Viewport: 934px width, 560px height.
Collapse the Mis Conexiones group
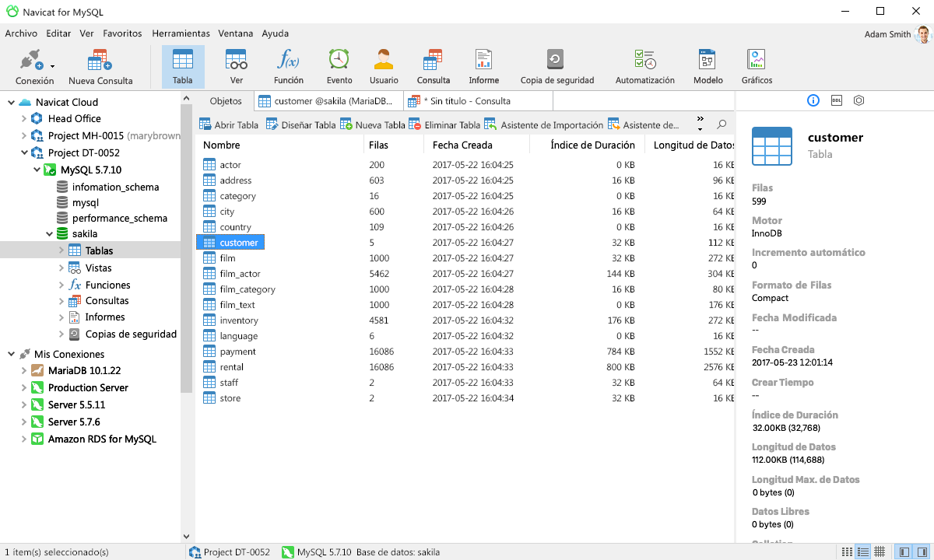(11, 354)
